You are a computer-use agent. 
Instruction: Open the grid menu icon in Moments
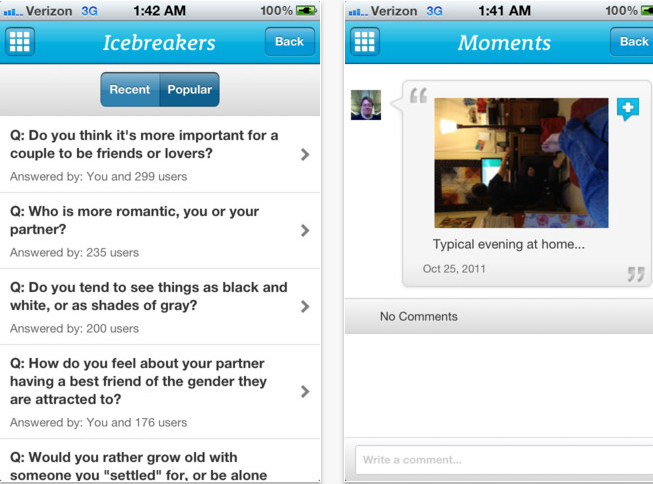[365, 42]
